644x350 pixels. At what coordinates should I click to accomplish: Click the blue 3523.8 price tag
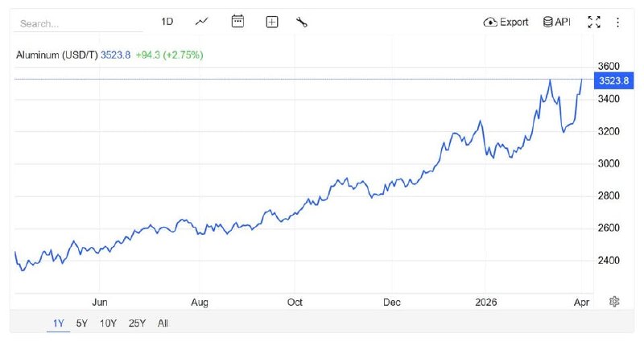609,80
